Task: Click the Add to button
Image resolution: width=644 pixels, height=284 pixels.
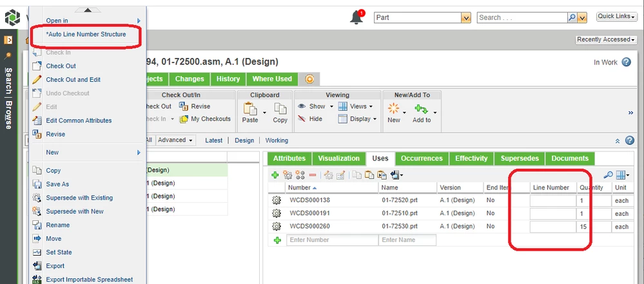Action: coord(422,113)
